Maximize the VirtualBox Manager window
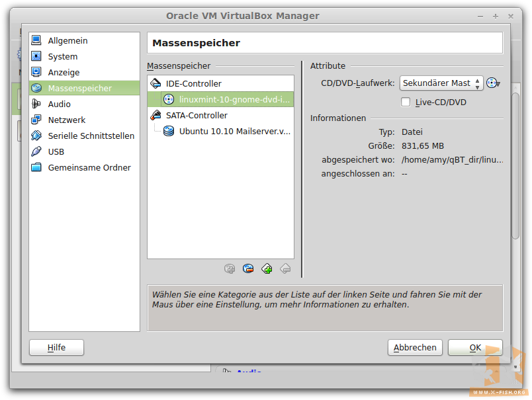Image resolution: width=532 pixels, height=400 pixels. 496,17
